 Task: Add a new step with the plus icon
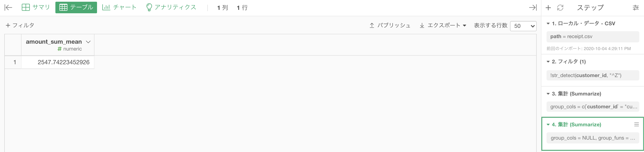click(x=548, y=8)
